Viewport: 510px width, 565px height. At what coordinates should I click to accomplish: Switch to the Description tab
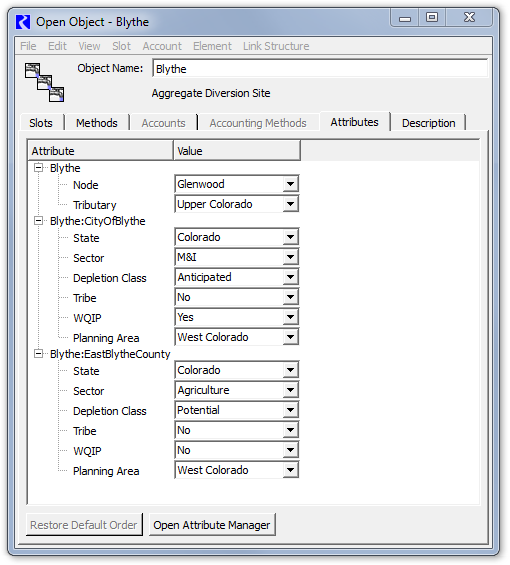(x=428, y=123)
